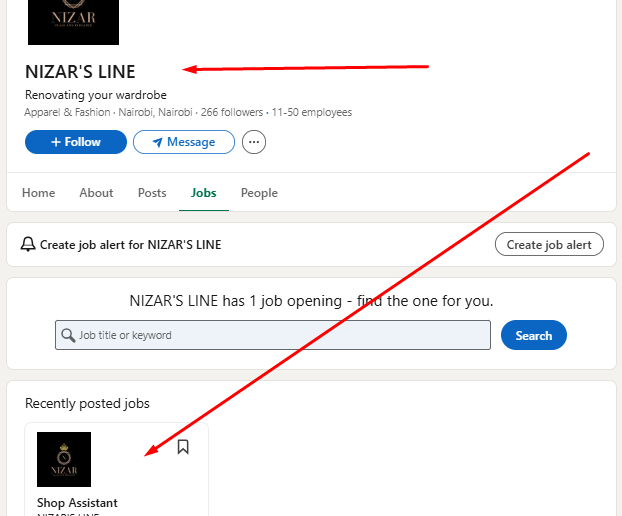Select the Jobs tab

click(203, 193)
